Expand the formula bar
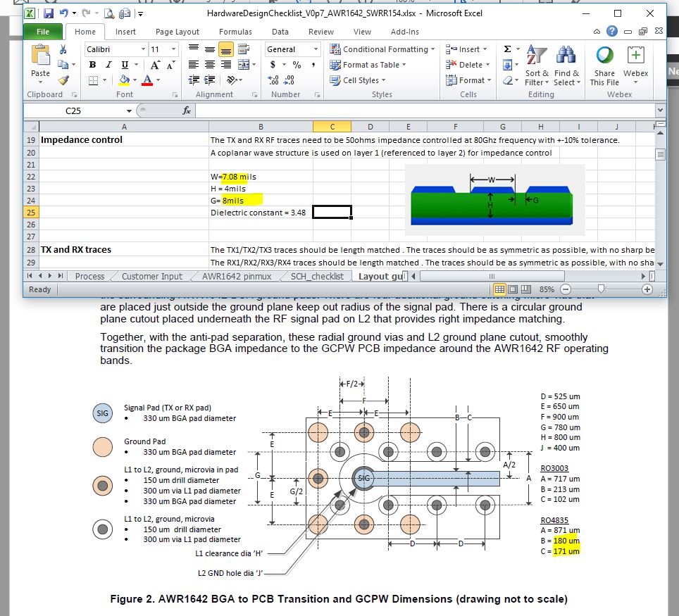The height and width of the screenshot is (616, 679). (659, 110)
